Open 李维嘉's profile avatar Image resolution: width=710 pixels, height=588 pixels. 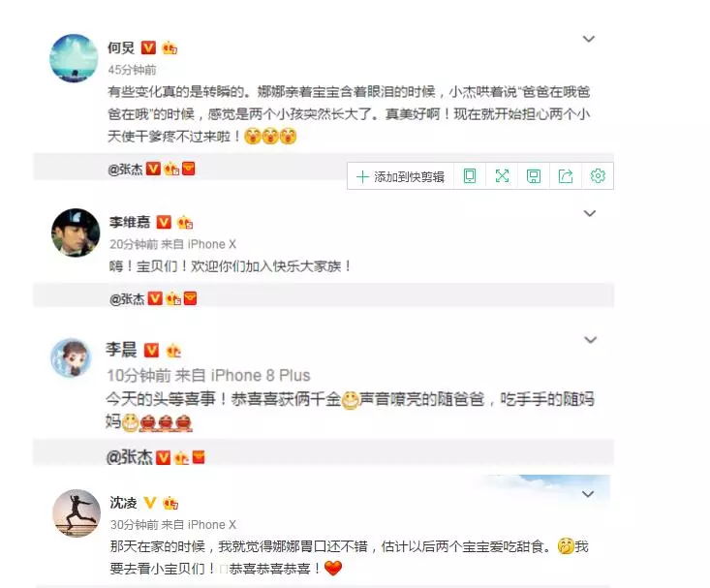pyautogui.click(x=76, y=232)
